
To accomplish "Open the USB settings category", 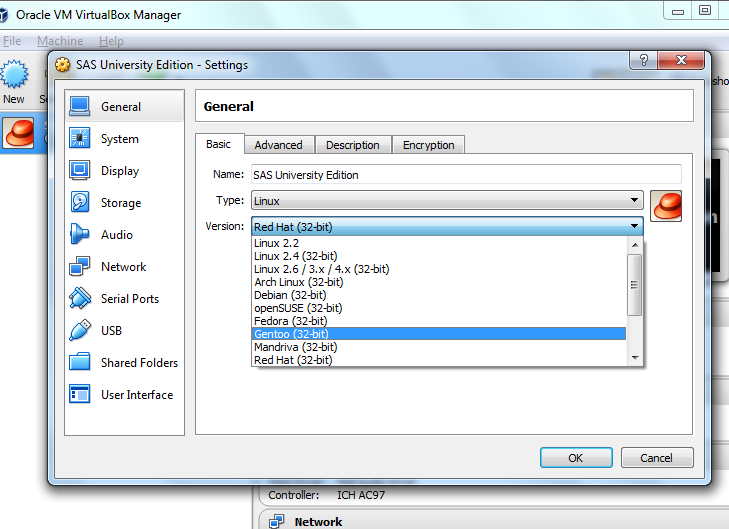I will click(x=125, y=331).
